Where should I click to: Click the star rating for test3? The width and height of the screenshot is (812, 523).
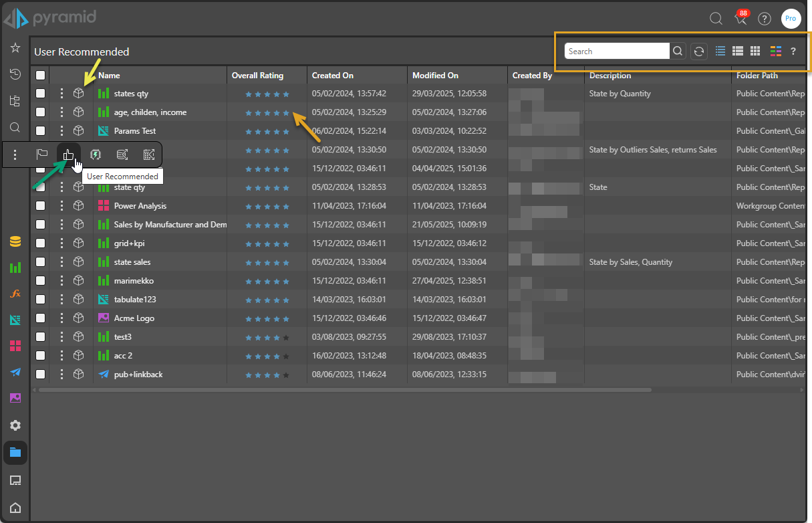267,337
